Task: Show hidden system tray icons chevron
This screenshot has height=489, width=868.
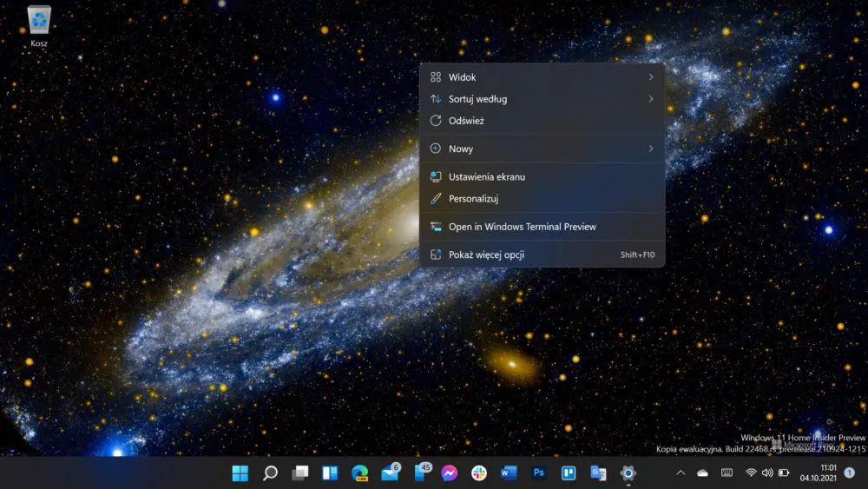Action: pyautogui.click(x=681, y=473)
